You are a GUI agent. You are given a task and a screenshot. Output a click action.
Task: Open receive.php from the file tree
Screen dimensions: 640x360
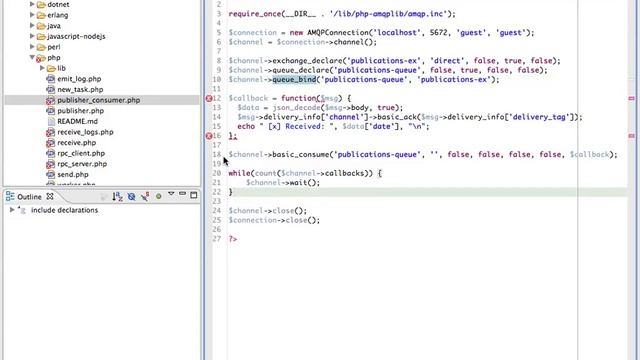[x=77, y=143]
